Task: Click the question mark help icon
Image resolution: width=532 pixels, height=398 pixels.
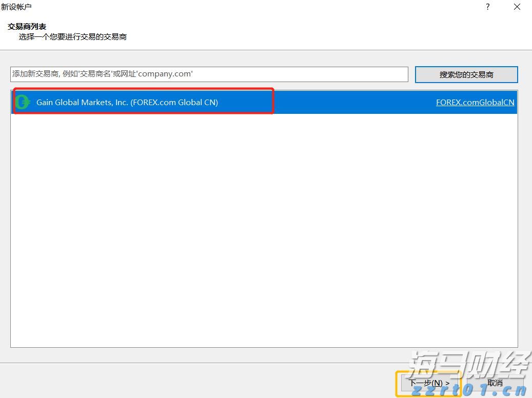Action: pos(487,7)
